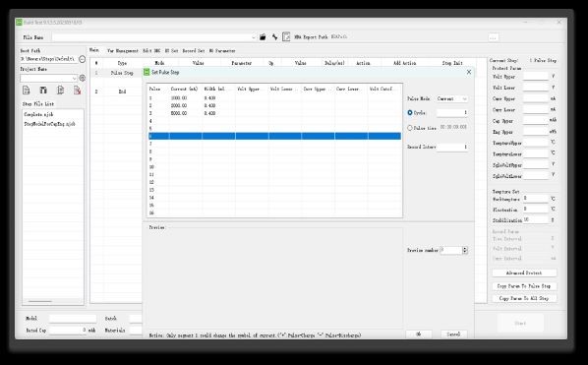Click the gear icon beside Project Name
The image size is (588, 365).
[x=83, y=78]
